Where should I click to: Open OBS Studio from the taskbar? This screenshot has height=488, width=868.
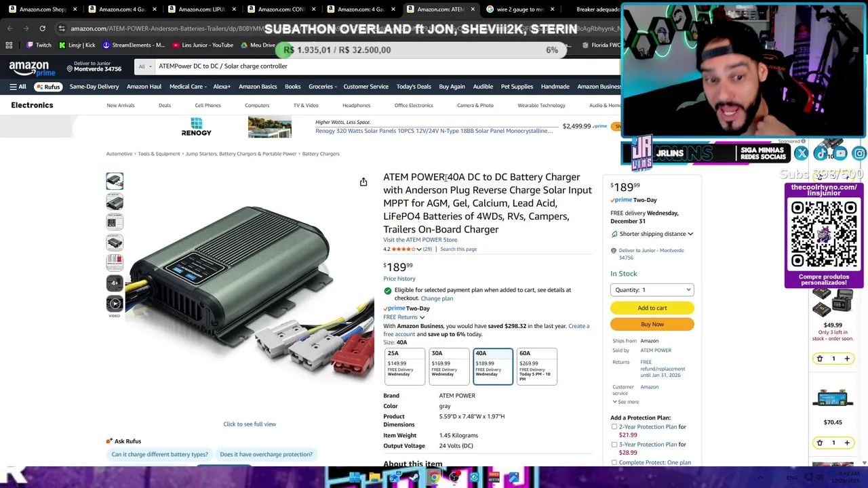click(454, 478)
